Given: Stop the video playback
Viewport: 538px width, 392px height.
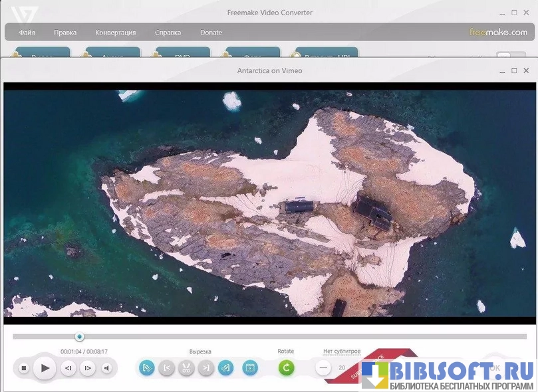Looking at the screenshot, I should click(24, 367).
